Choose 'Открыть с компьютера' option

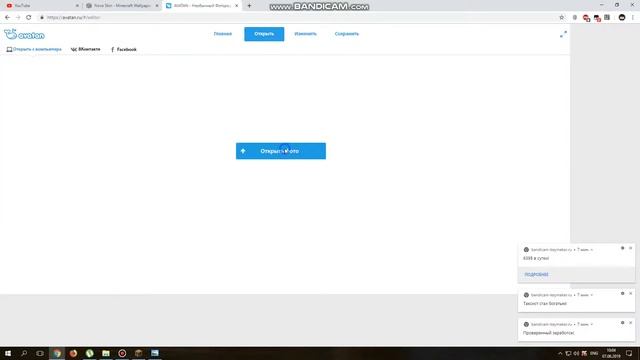coord(34,49)
